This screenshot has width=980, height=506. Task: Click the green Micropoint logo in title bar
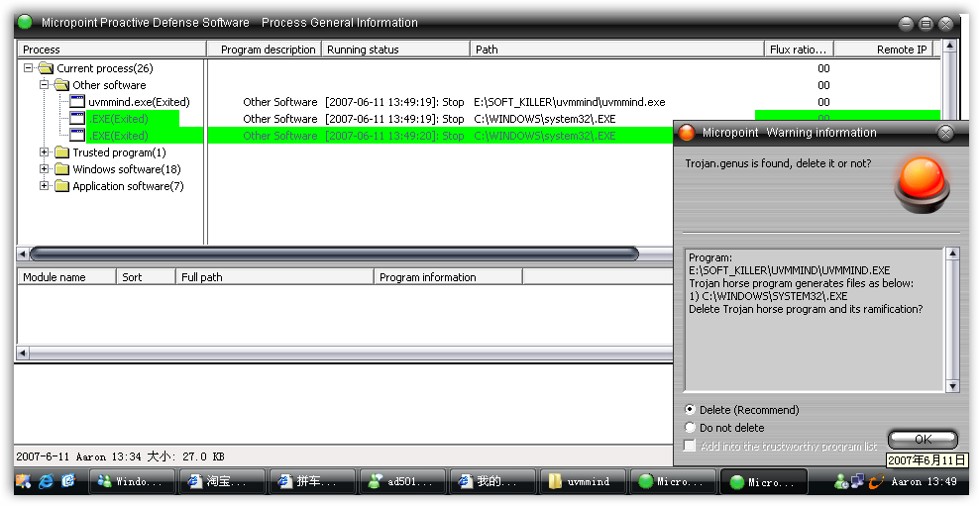[x=25, y=23]
